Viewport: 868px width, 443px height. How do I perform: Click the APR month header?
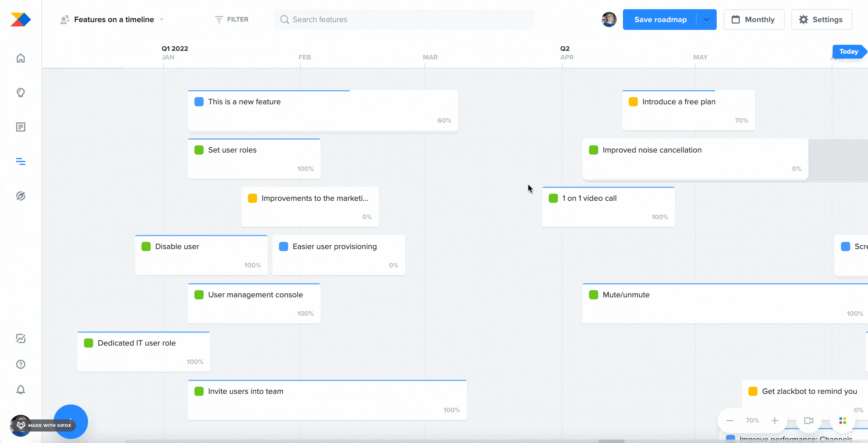(x=567, y=57)
